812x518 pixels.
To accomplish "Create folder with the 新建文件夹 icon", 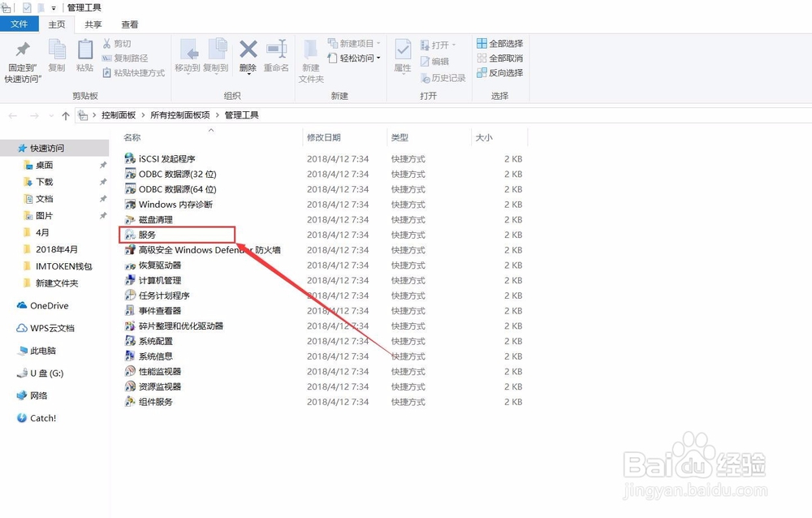I will (309, 55).
